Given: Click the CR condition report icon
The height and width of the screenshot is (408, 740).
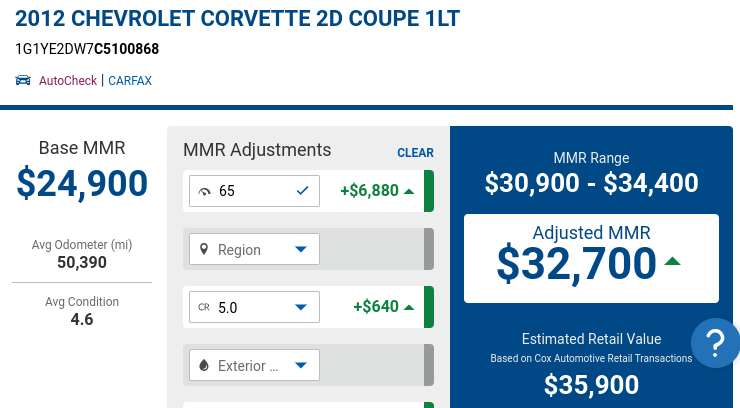Looking at the screenshot, I should (204, 307).
